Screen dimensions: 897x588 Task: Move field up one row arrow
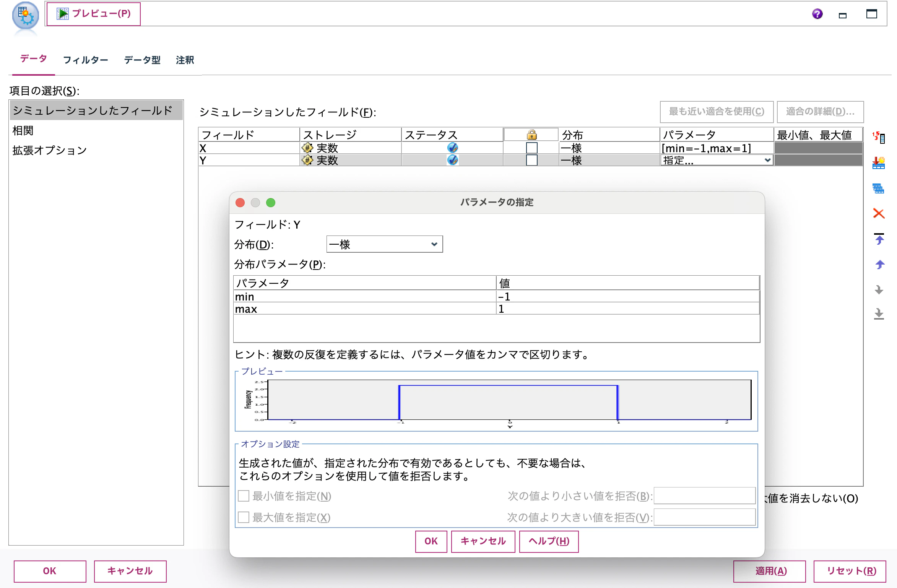(x=879, y=265)
